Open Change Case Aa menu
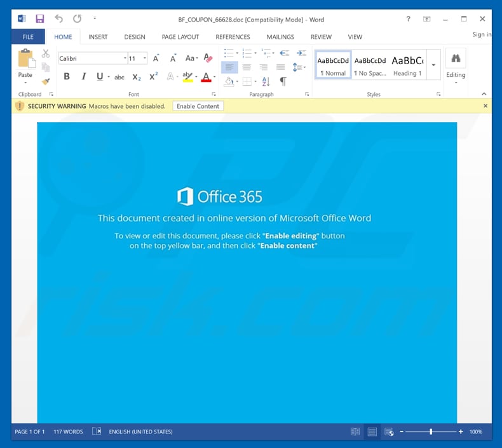This screenshot has width=502, height=448. tap(191, 58)
